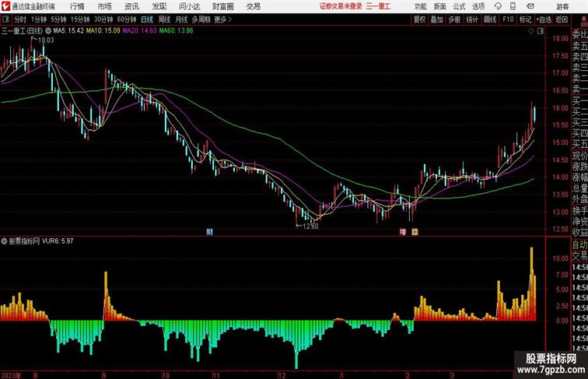Click the 游客 guest account label
This screenshot has height=379, width=588.
562,6
